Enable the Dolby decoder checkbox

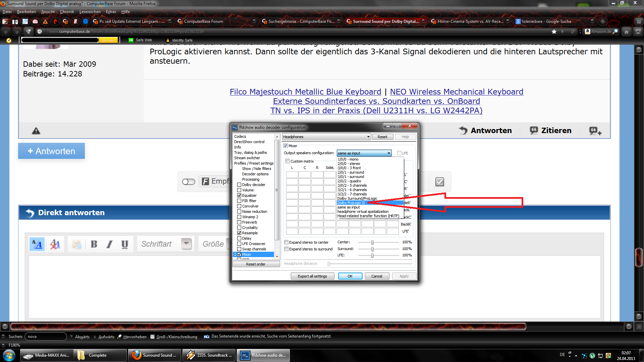(x=239, y=185)
